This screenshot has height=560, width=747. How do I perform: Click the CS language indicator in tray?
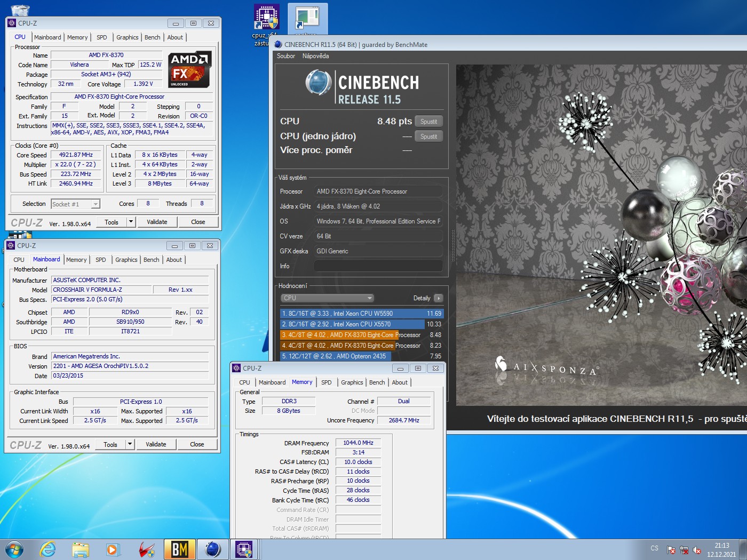point(655,548)
